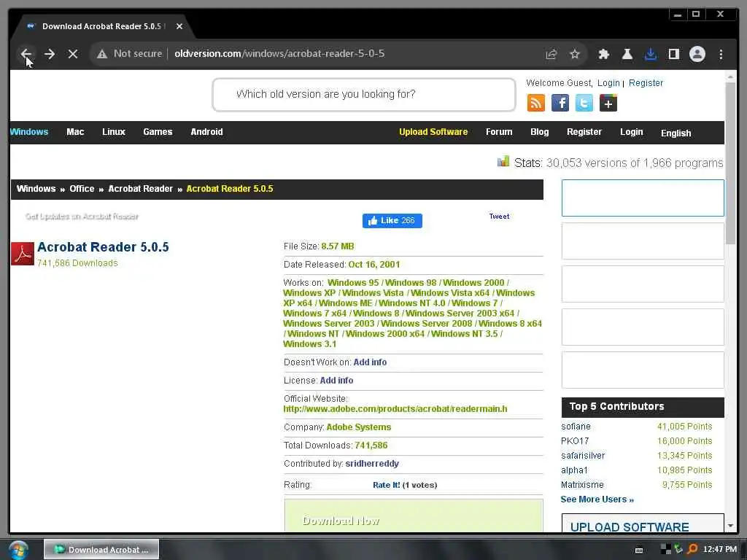The image size is (747, 560).
Task: Click contributor sofiane in Top 5 list
Action: [x=576, y=427]
